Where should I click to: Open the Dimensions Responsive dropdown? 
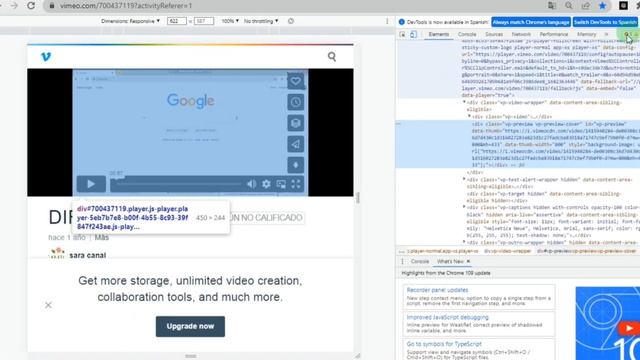pos(131,21)
